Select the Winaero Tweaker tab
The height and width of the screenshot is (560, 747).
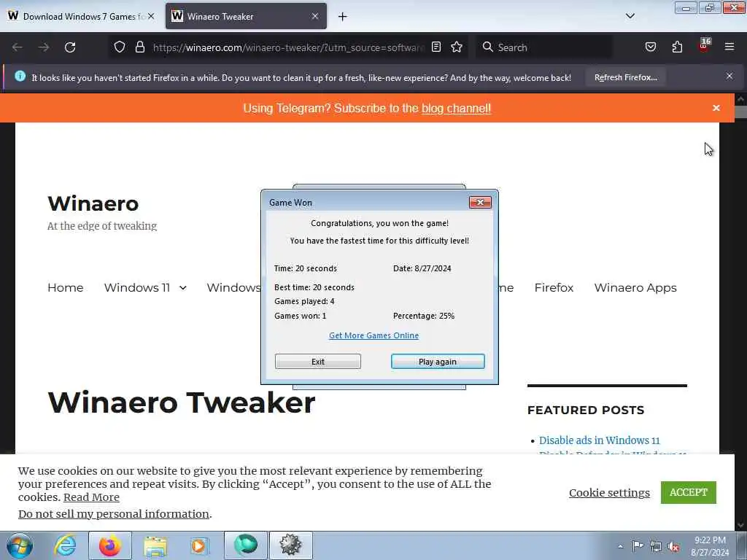pos(246,16)
